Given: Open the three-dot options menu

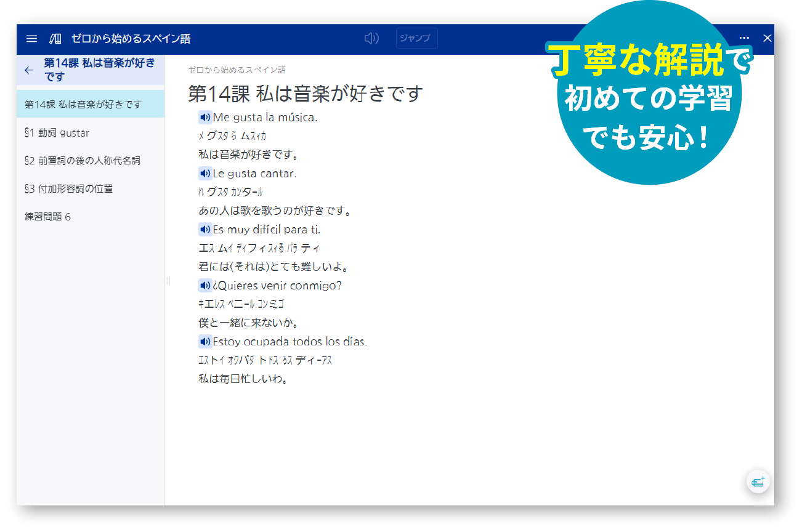Looking at the screenshot, I should (744, 38).
